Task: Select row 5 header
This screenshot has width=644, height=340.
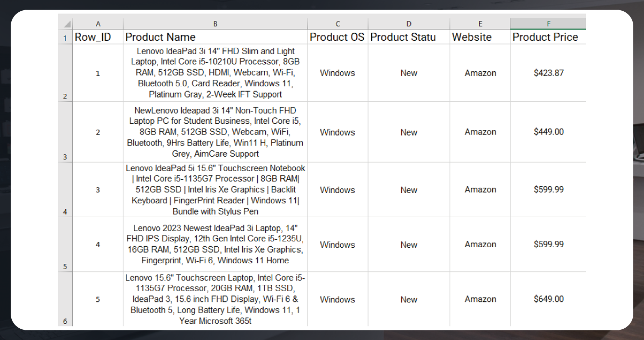Action: click(65, 245)
